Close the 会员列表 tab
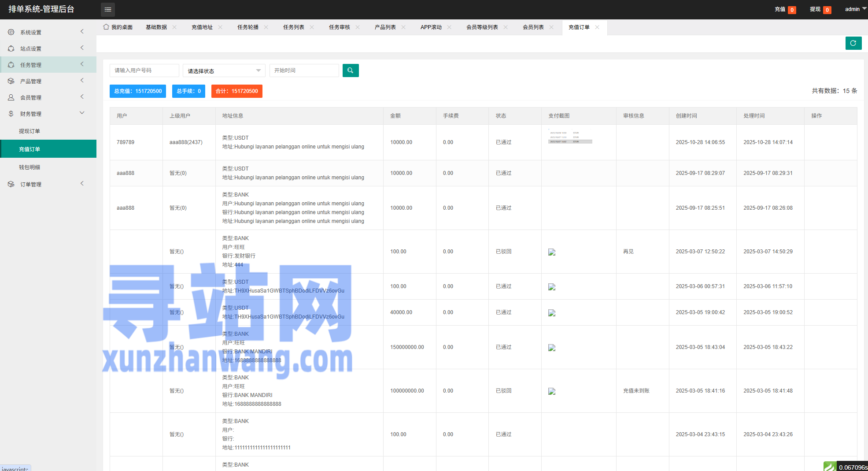868x471 pixels. [551, 27]
